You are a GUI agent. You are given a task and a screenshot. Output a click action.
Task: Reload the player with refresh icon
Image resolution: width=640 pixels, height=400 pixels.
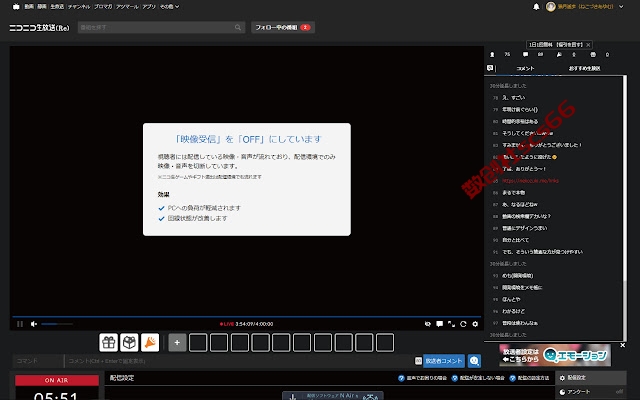[x=463, y=324]
